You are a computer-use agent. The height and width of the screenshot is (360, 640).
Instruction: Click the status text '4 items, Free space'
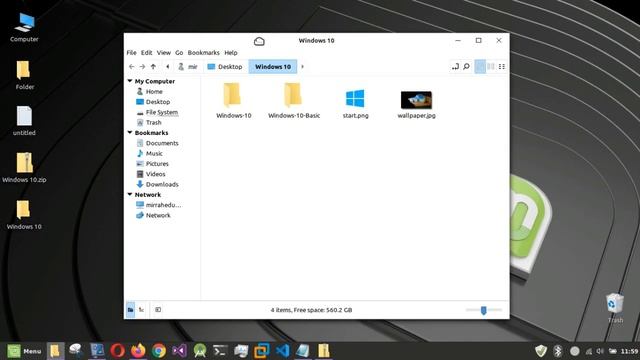click(311, 310)
